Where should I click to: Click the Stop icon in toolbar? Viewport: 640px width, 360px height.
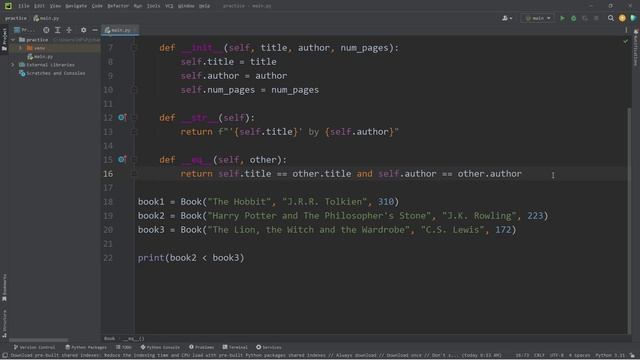coord(596,18)
